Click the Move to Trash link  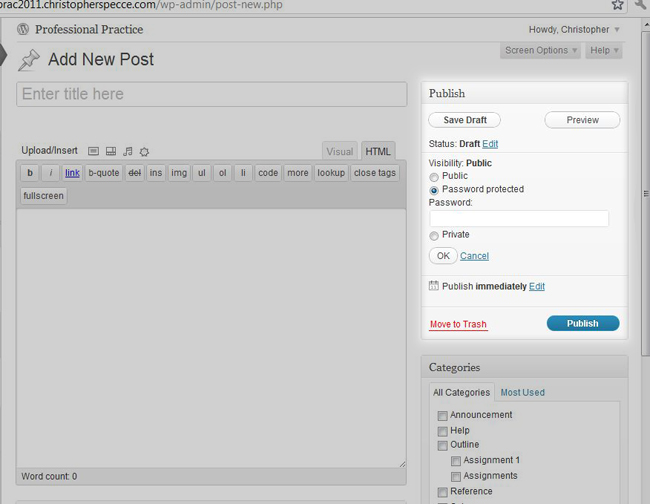click(458, 324)
